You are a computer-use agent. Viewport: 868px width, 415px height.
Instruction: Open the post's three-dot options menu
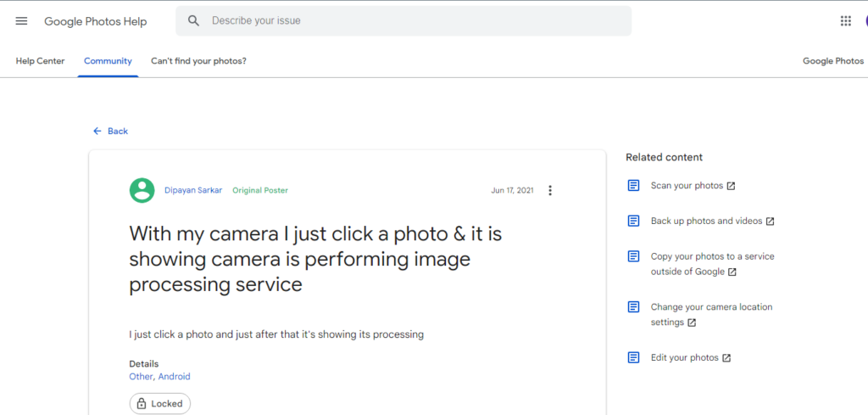point(549,190)
